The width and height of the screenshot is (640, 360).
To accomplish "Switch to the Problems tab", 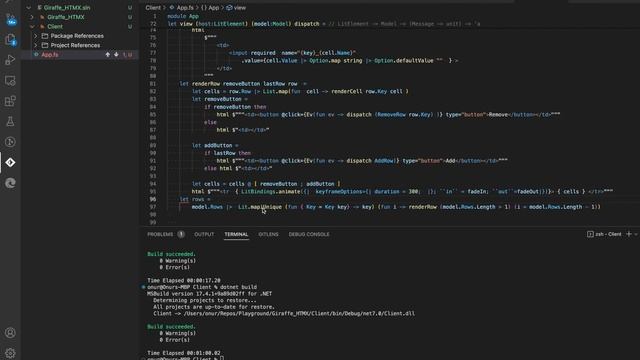I will click(160, 234).
